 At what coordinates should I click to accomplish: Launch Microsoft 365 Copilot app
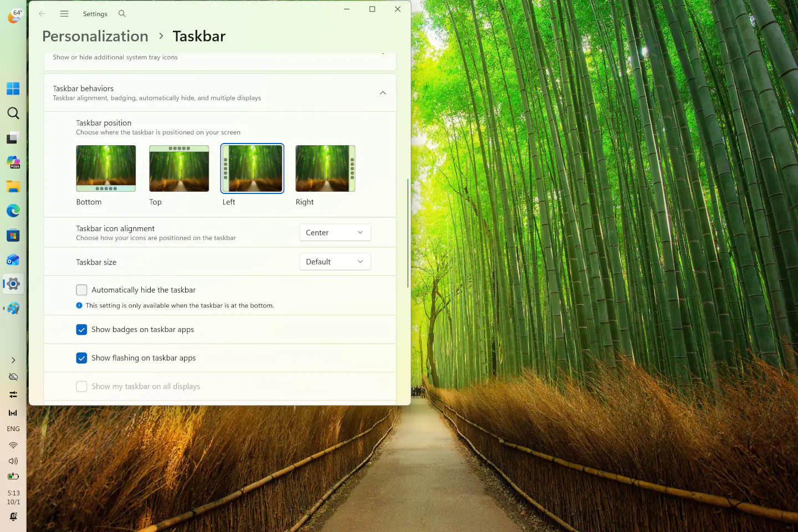(13, 162)
